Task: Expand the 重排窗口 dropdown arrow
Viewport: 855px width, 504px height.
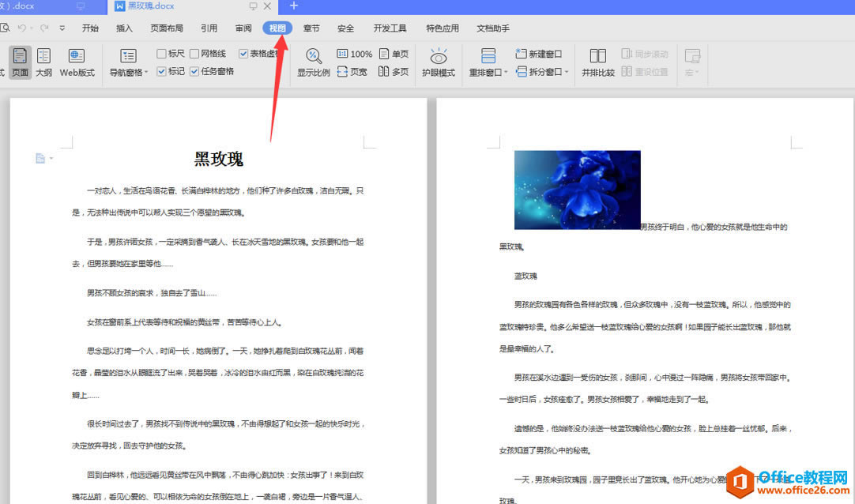Action: pos(506,73)
